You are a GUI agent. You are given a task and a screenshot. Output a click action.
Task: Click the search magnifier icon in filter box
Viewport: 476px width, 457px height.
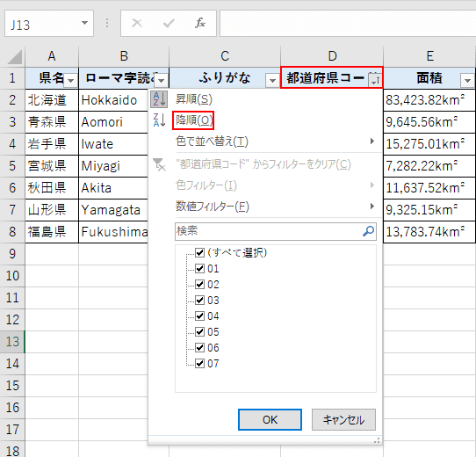[368, 231]
